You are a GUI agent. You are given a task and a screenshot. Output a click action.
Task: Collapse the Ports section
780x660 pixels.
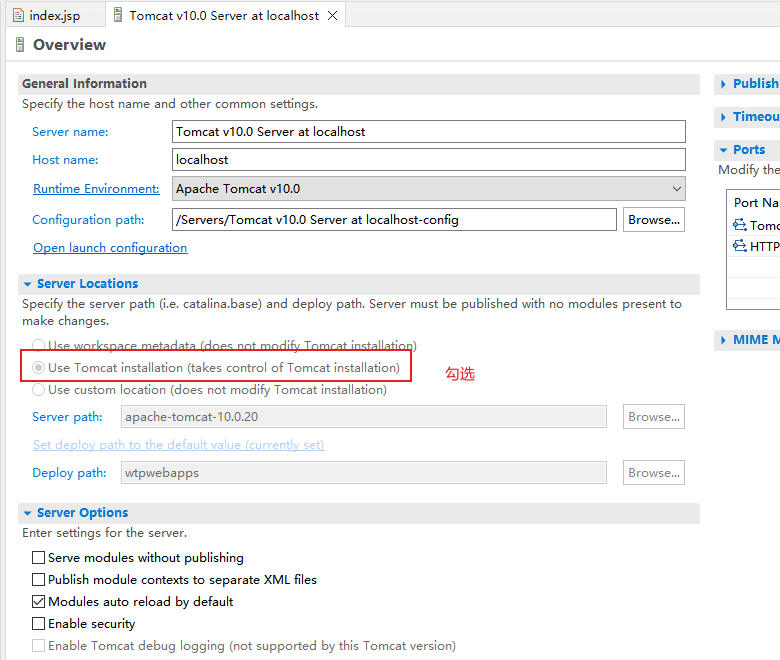pos(723,150)
